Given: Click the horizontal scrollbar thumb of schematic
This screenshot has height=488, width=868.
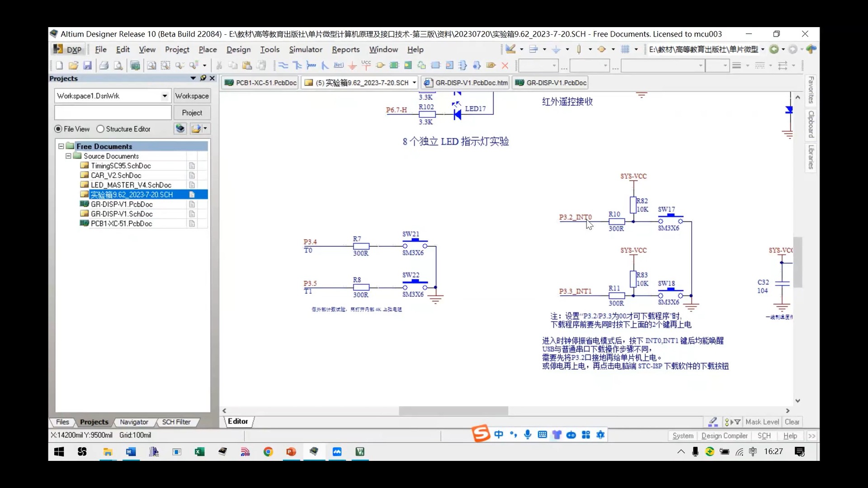Looking at the screenshot, I should coord(453,411).
